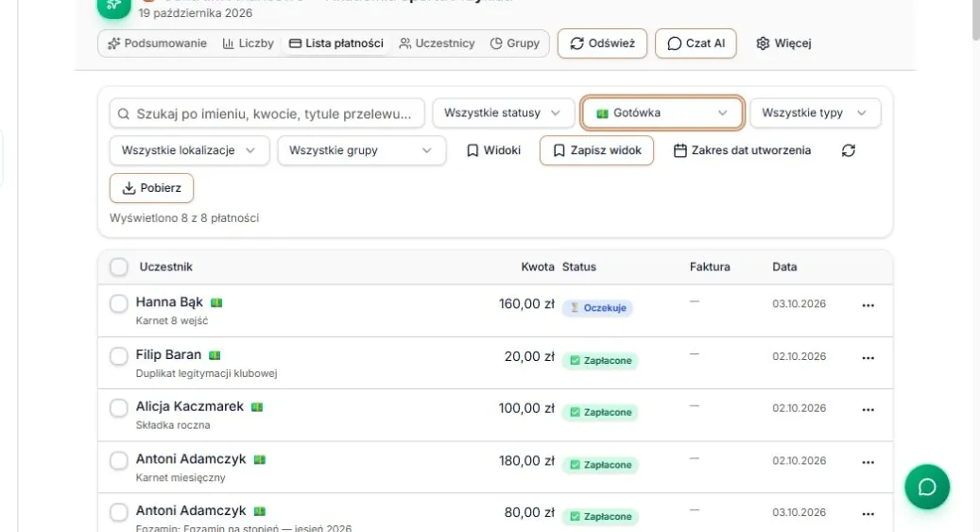The height and width of the screenshot is (532, 980).
Task: Open row menu for Alicja Kaczmarek
Action: pyautogui.click(x=868, y=409)
